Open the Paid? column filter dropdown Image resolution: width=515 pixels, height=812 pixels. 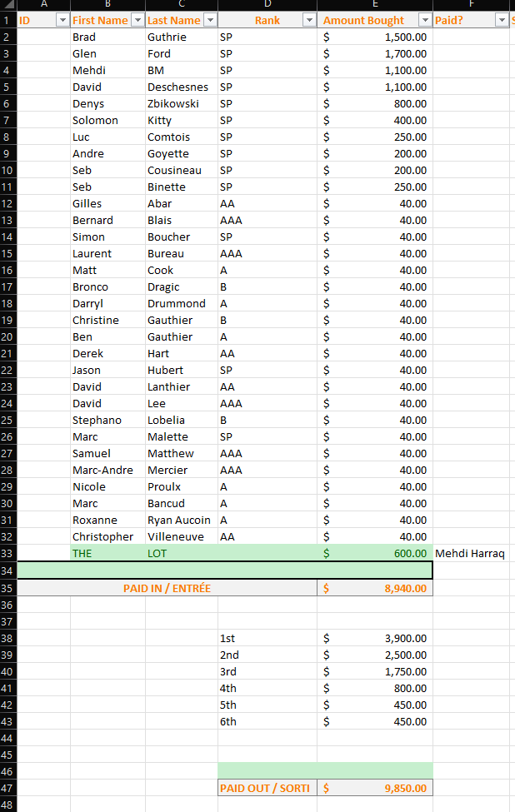pos(501,20)
